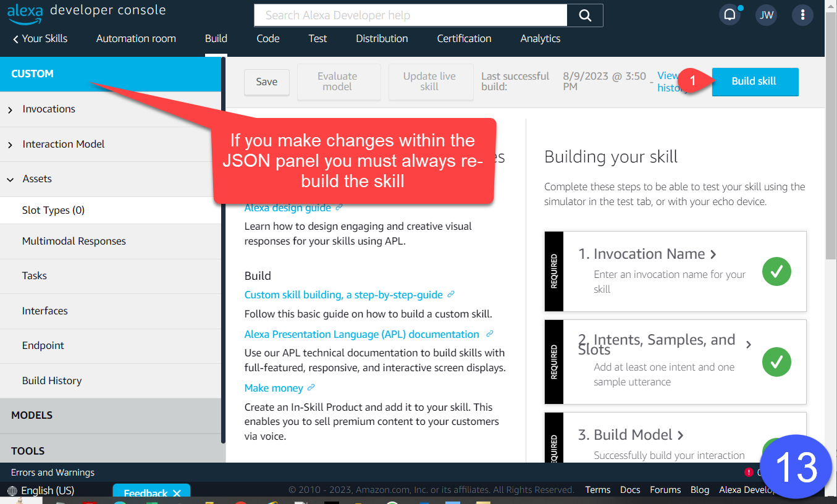Click the search magnifier icon
Screen dimensions: 837x504
click(x=584, y=15)
